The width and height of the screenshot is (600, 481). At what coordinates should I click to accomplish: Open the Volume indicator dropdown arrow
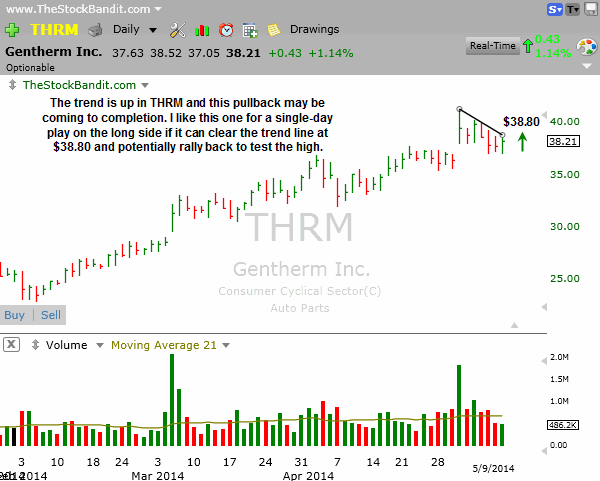pos(99,345)
